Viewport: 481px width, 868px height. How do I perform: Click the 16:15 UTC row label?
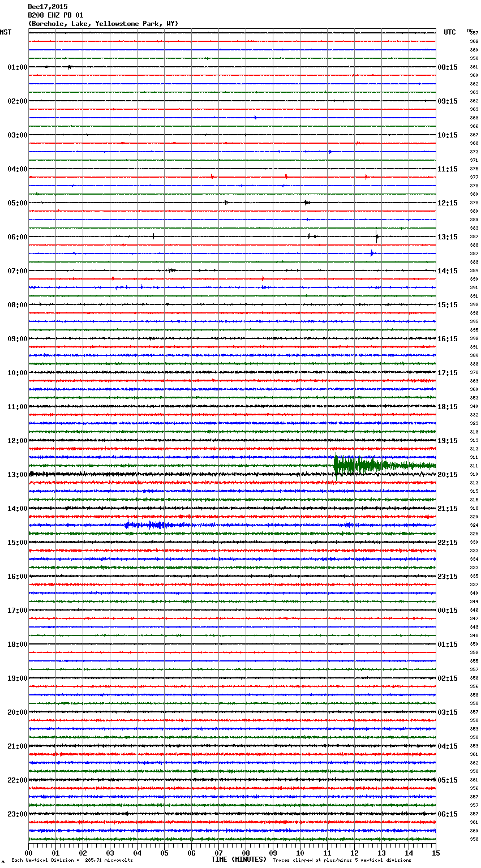pyautogui.click(x=448, y=339)
